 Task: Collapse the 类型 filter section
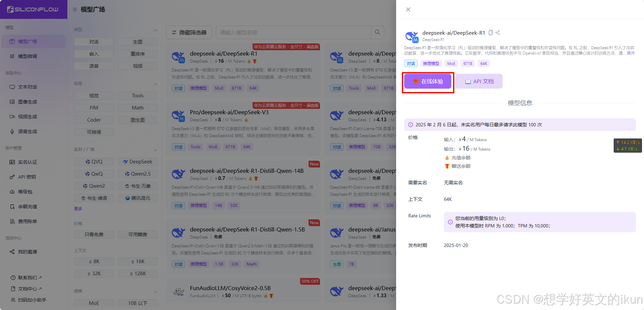pyautogui.click(x=156, y=30)
